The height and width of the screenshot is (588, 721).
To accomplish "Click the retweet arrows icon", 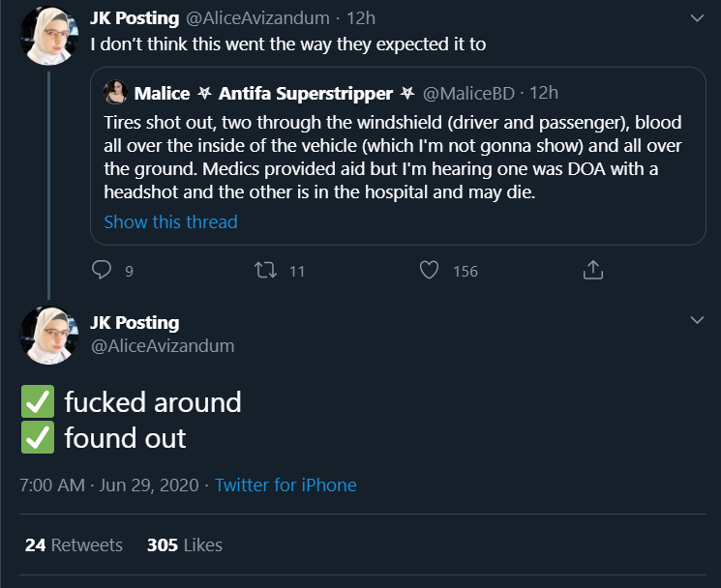I will [x=266, y=270].
